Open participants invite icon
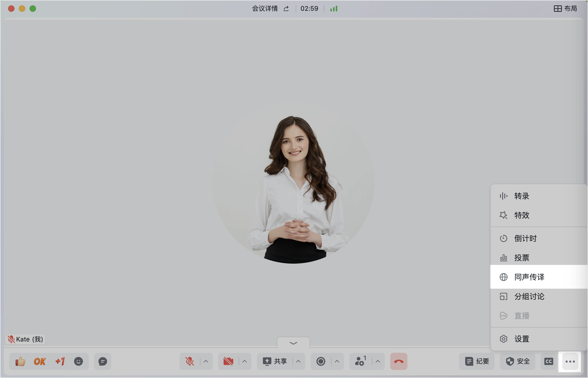This screenshot has height=378, width=588. (361, 361)
